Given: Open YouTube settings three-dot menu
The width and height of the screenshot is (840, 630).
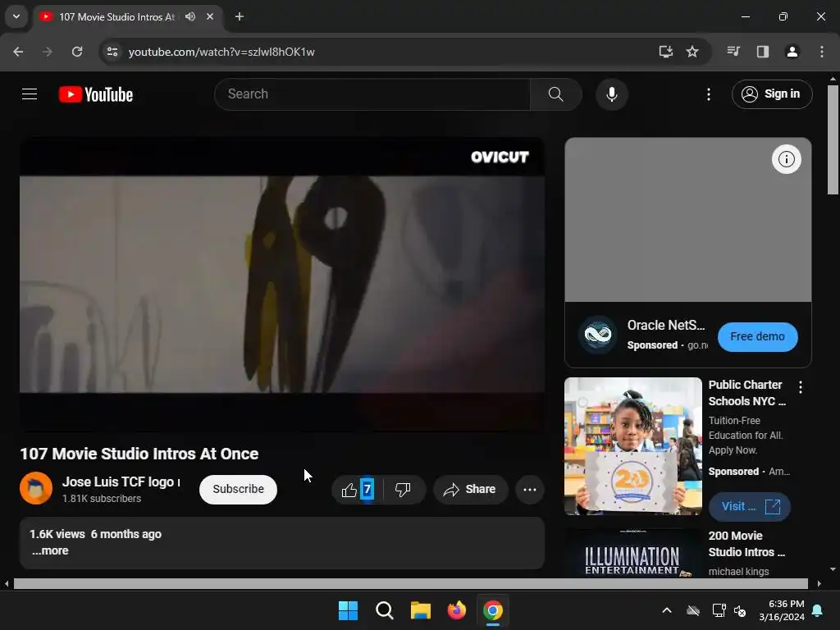Looking at the screenshot, I should coord(708,94).
